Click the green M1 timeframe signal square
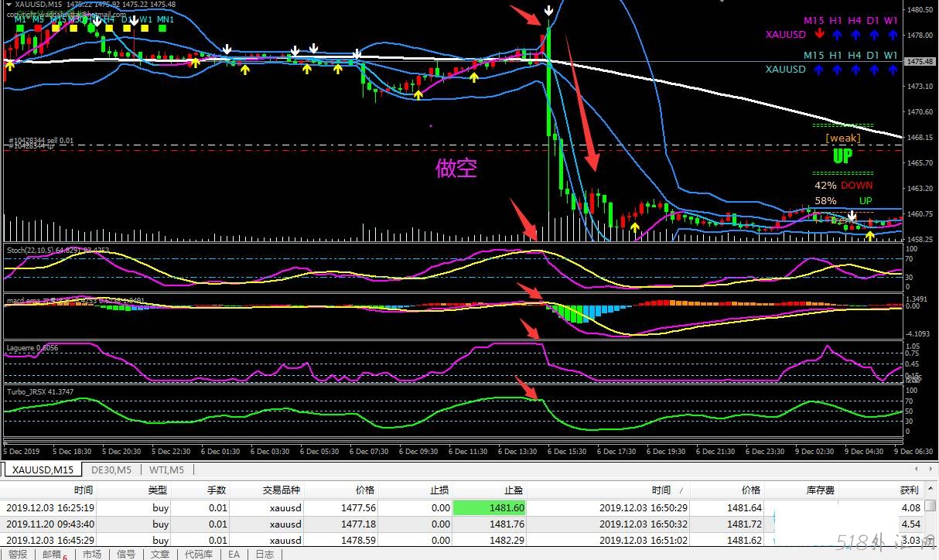The image size is (939, 560). click(22, 28)
